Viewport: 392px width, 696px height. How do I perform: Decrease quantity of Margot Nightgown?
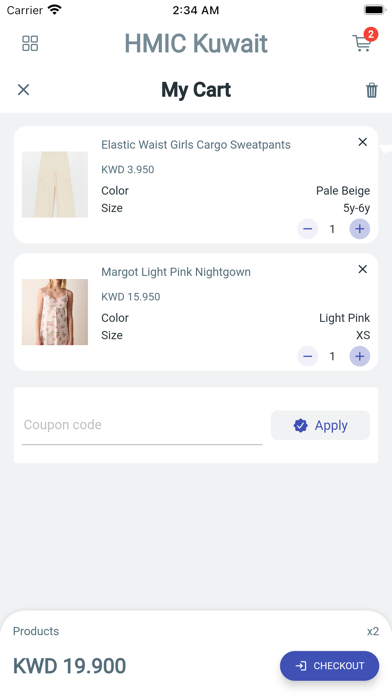(x=308, y=356)
